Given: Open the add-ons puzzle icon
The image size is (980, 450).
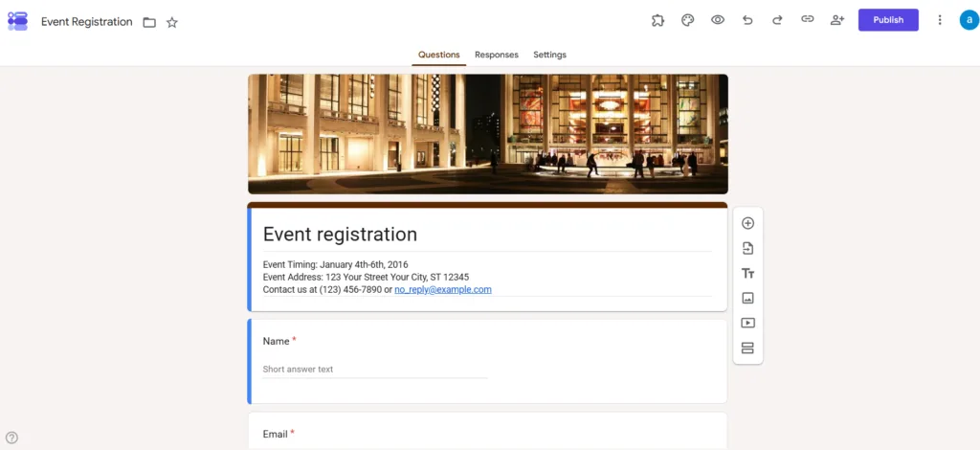Looking at the screenshot, I should click(x=657, y=20).
